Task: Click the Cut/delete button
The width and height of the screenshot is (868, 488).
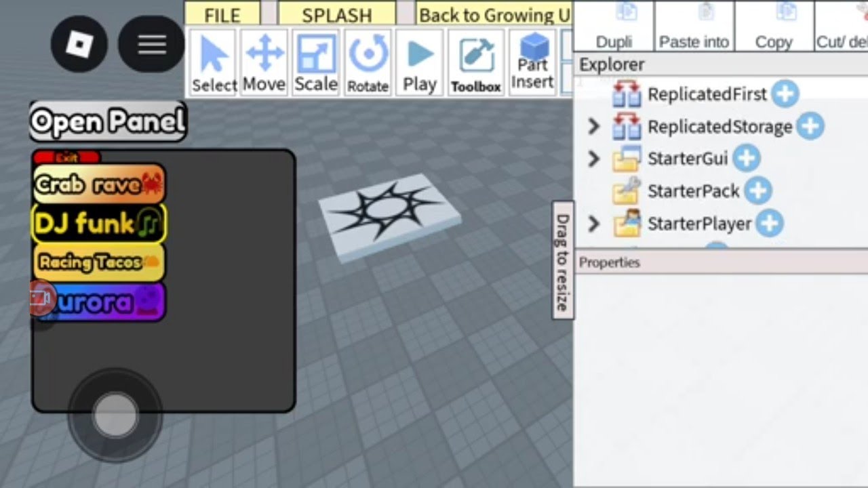Action: point(842,26)
